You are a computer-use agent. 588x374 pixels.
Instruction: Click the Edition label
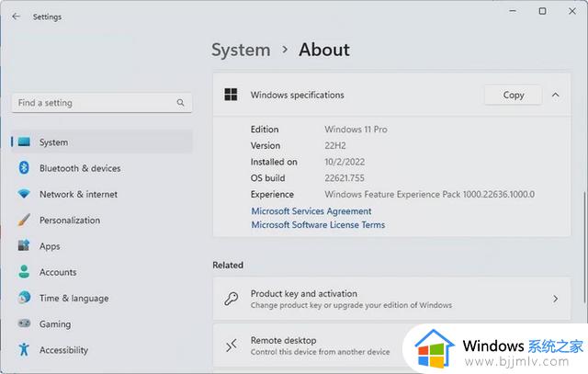pyautogui.click(x=265, y=129)
